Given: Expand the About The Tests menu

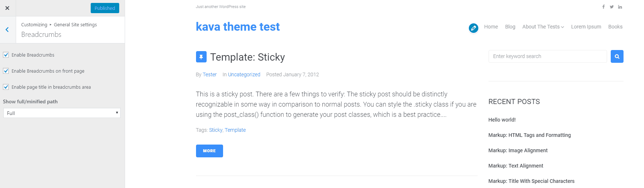Looking at the screenshot, I should tap(543, 27).
